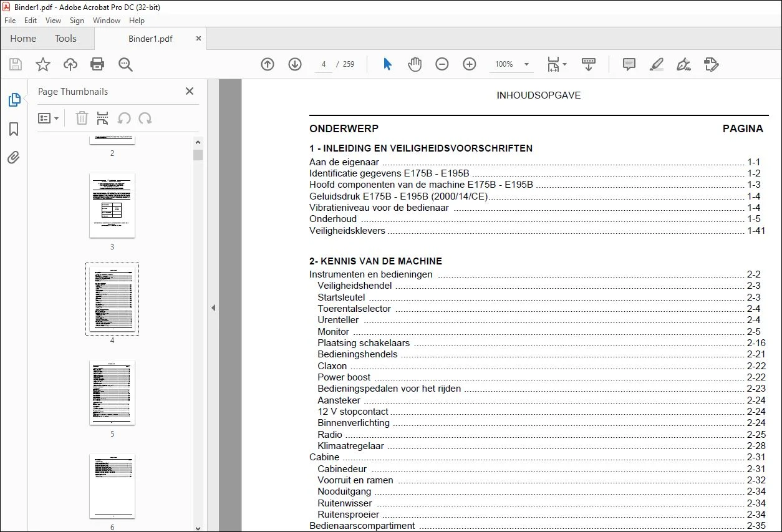
Task: Click 'Cabinedeur' contents entry
Action: (x=342, y=469)
